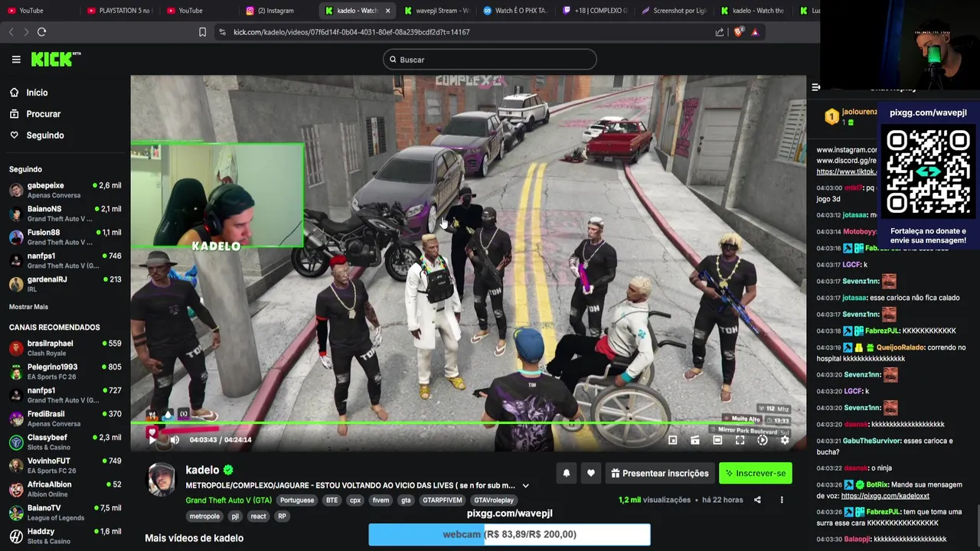This screenshot has height=551, width=980.
Task: Close the kadelo Kick tab
Action: 387,11
